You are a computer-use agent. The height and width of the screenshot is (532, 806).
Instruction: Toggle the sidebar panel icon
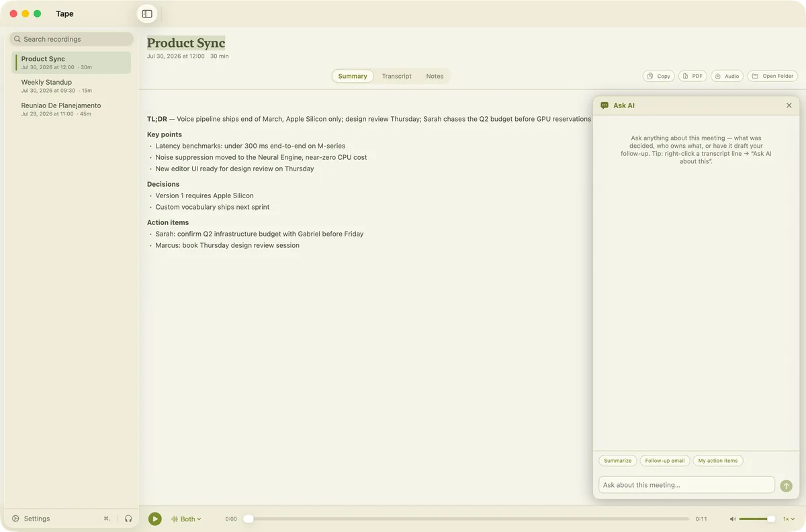(147, 13)
